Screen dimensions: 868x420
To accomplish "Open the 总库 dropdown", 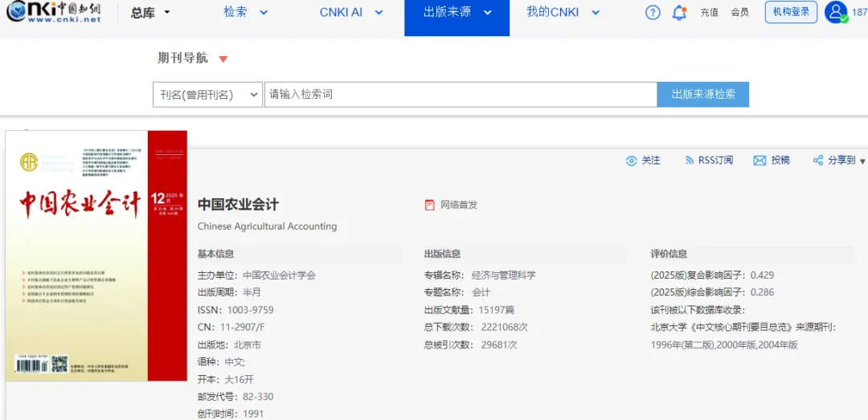I will coord(150,13).
